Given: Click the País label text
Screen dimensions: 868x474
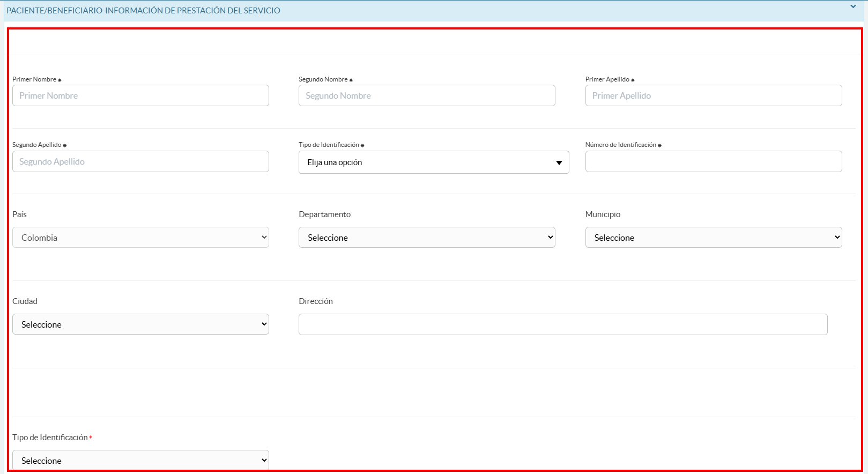Looking at the screenshot, I should pos(20,214).
